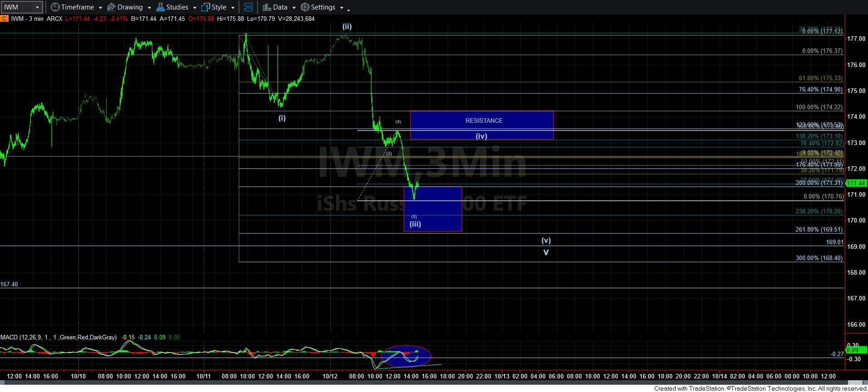
Task: Click the ARCX exchange label
Action: (54, 19)
